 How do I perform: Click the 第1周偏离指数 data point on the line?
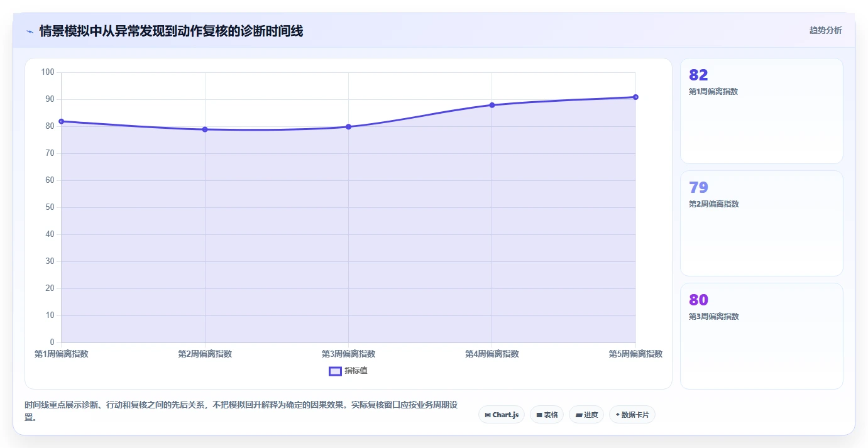point(62,121)
